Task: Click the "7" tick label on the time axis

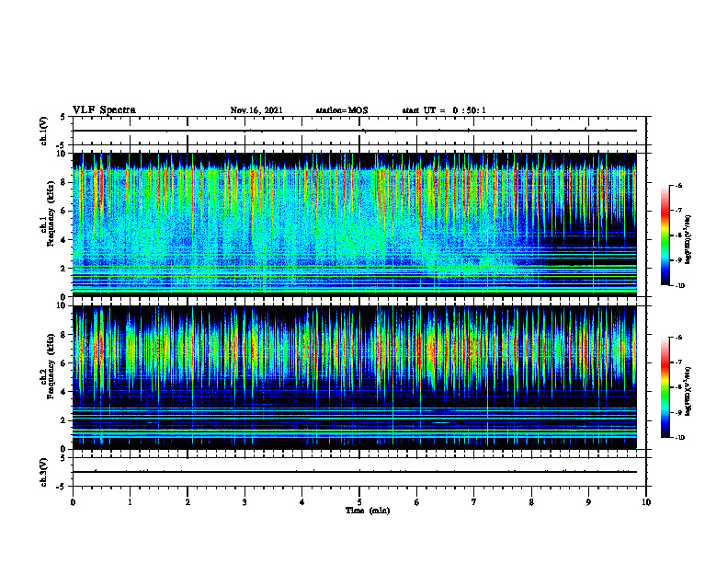Action: point(474,502)
